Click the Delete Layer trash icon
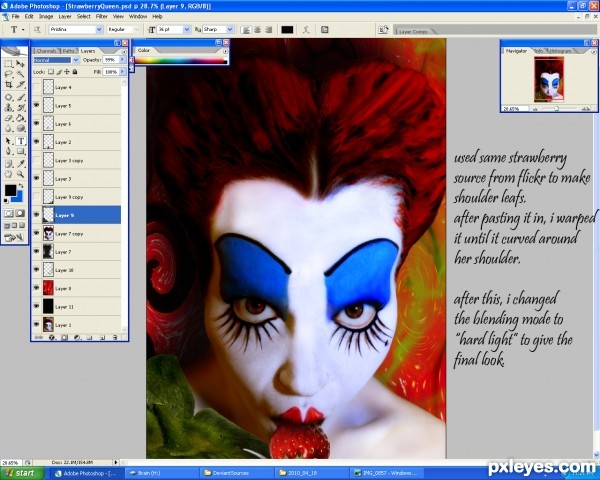This screenshot has width=600, height=480. pos(115,338)
